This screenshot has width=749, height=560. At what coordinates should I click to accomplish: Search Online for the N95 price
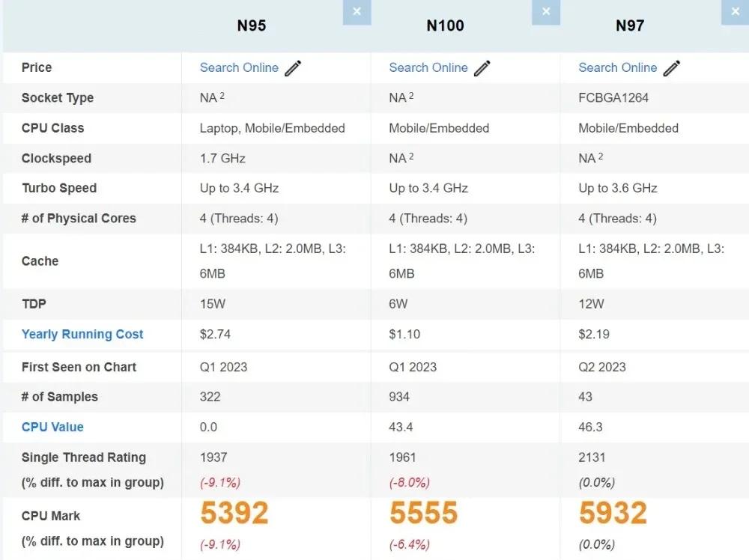(239, 67)
